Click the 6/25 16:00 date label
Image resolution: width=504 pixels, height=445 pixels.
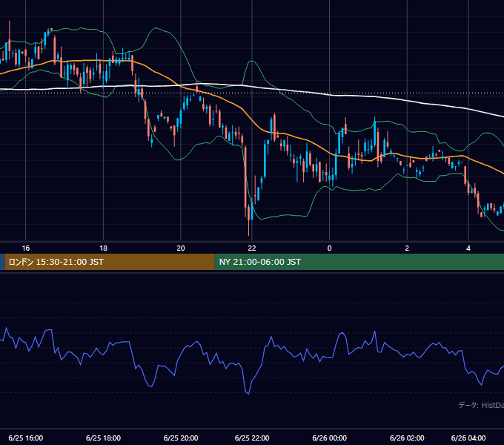26,438
